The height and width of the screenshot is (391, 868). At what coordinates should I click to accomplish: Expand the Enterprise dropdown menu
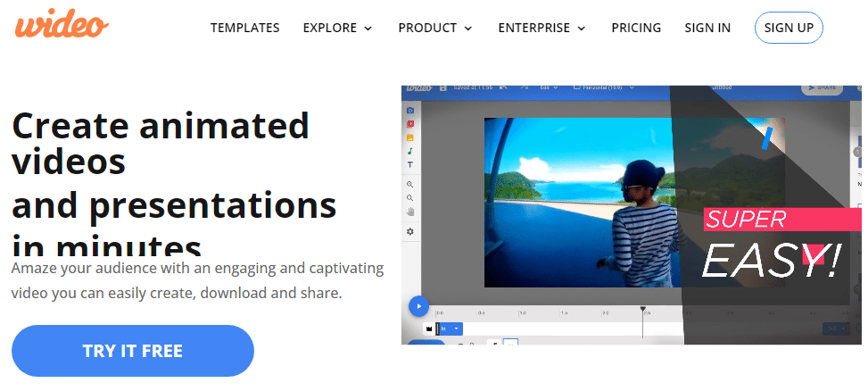[x=541, y=28]
